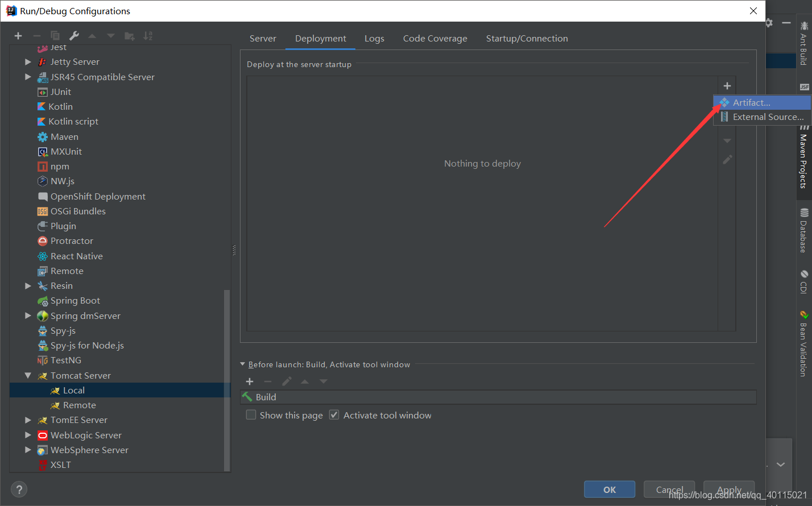Click the add before-launch task plus icon
Screen dimensions: 812x506
[x=250, y=381]
